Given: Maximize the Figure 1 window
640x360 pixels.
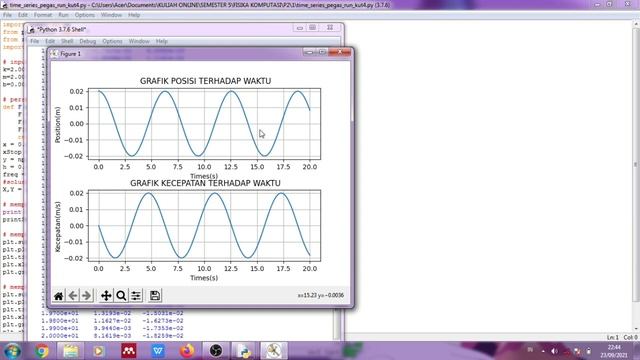Looking at the screenshot, I should click(x=322, y=52).
